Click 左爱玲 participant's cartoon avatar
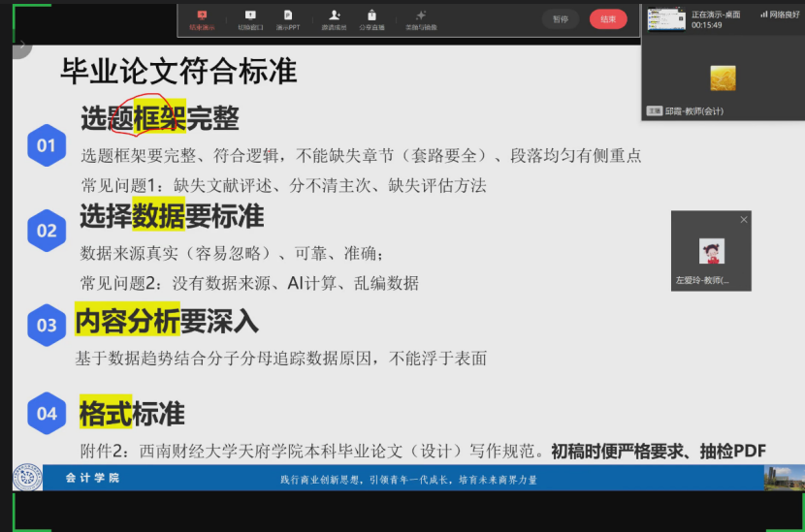The image size is (805, 532). tap(712, 252)
